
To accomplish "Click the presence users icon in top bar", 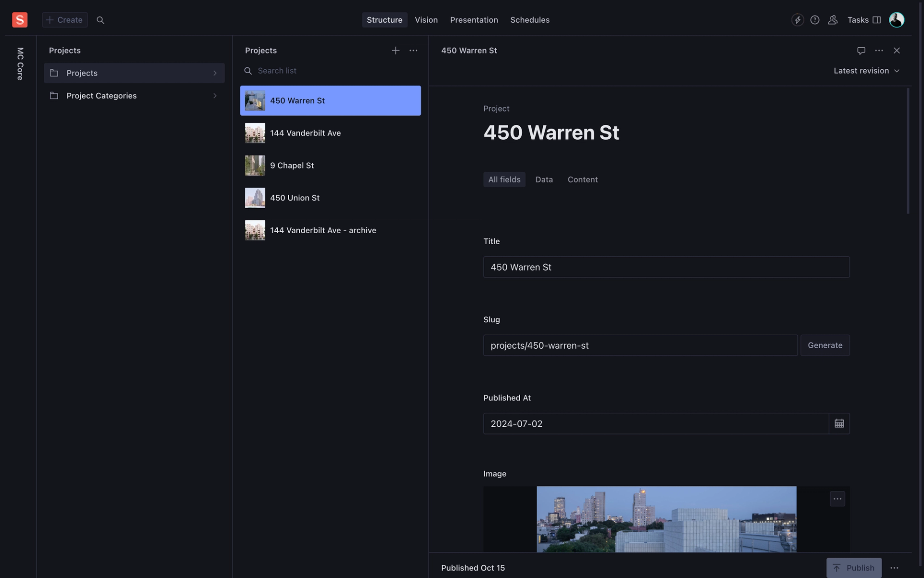I will tap(833, 20).
